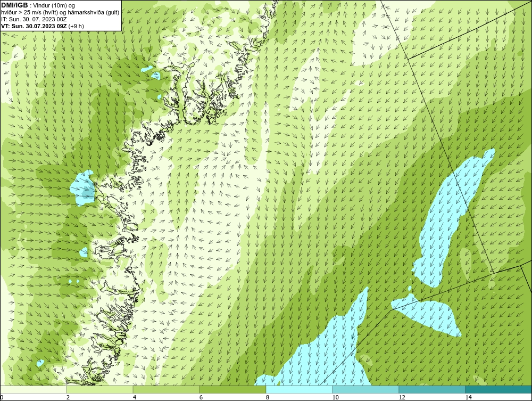Click the 10–12 m/s cyan legend swatch
The image size is (532, 401).
coord(366,389)
